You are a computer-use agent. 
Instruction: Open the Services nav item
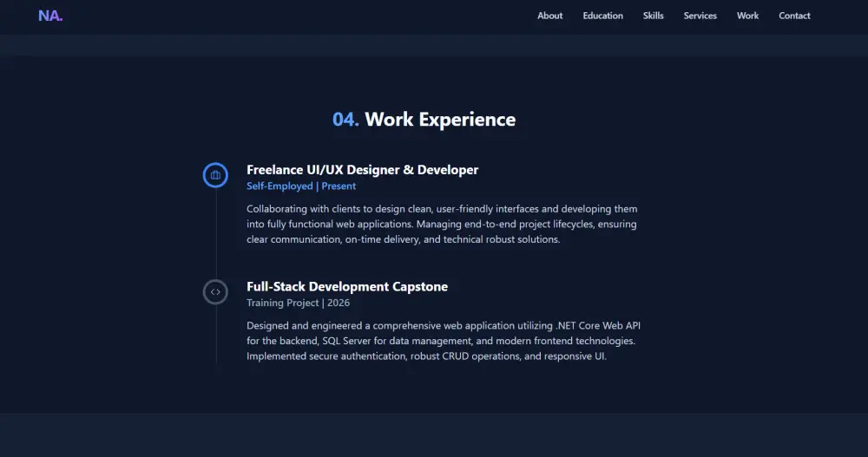click(x=700, y=16)
